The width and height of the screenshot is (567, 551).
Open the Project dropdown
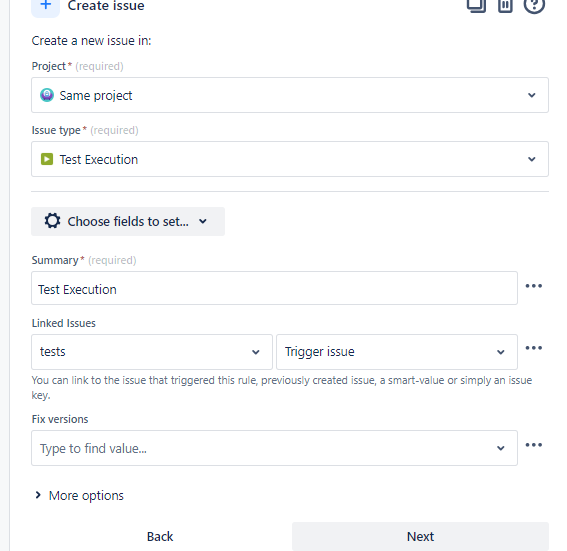tap(290, 95)
